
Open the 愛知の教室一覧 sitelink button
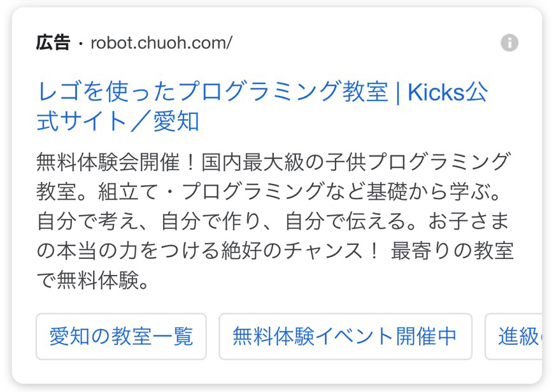point(121,336)
